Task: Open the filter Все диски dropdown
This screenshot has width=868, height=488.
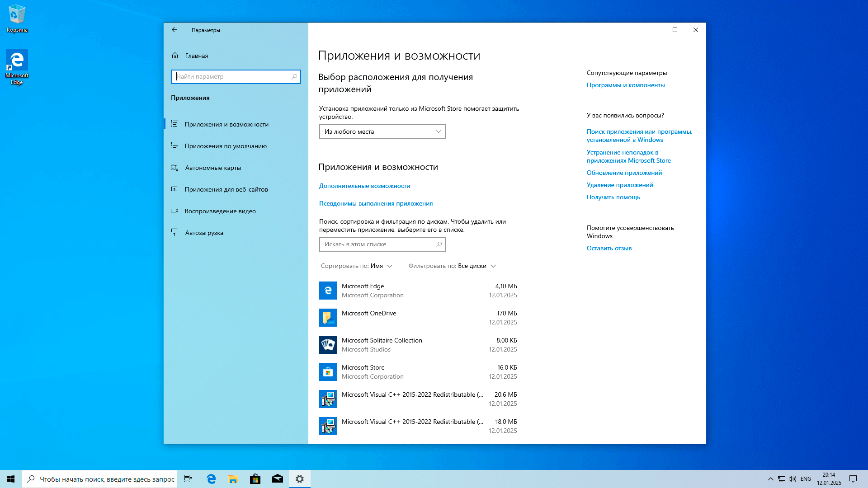Action: point(476,266)
